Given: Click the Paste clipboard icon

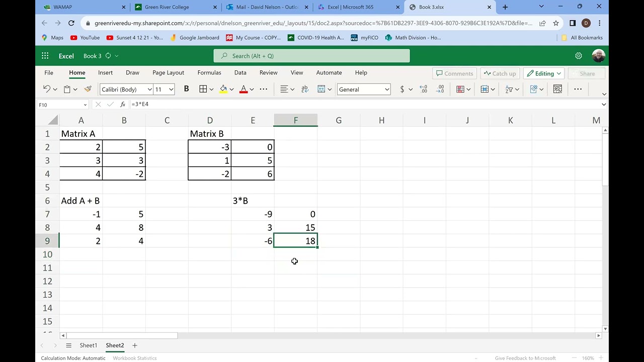Looking at the screenshot, I should [x=67, y=89].
